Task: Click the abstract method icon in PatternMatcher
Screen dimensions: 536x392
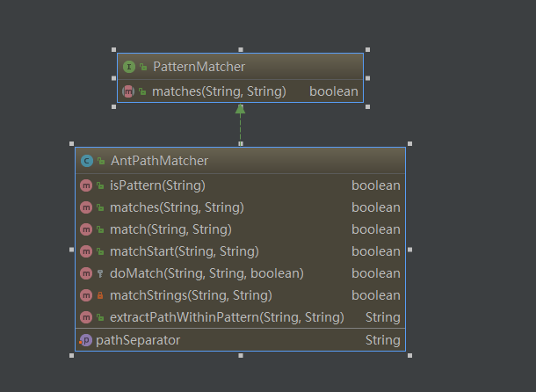Action: pyautogui.click(x=128, y=91)
